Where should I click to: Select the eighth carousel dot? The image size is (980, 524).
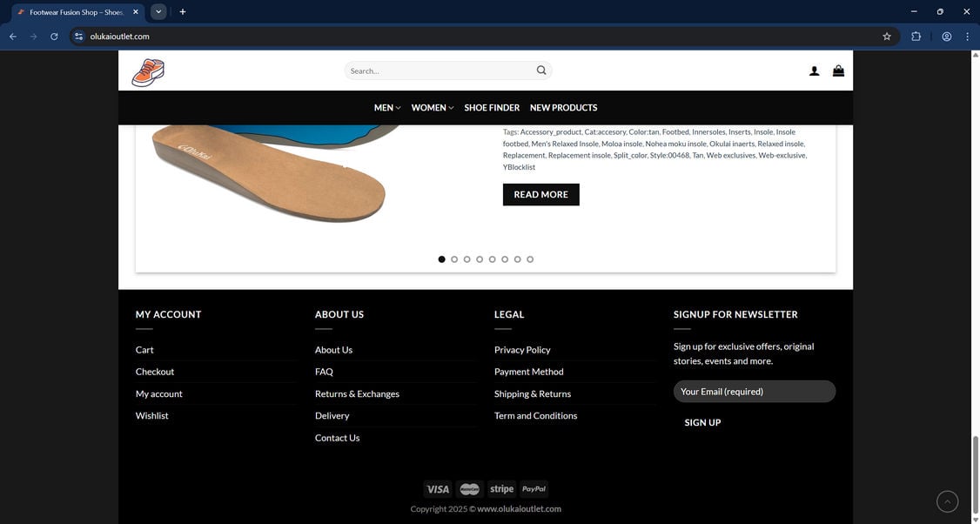pos(530,259)
